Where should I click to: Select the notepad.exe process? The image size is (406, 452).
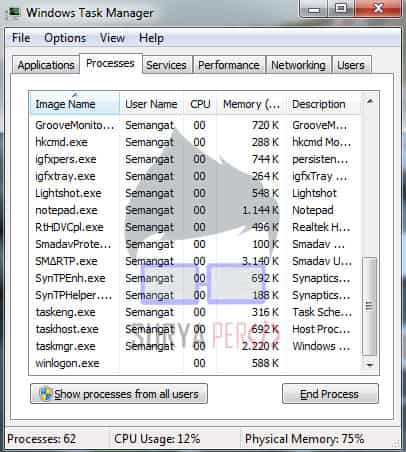tap(194, 210)
